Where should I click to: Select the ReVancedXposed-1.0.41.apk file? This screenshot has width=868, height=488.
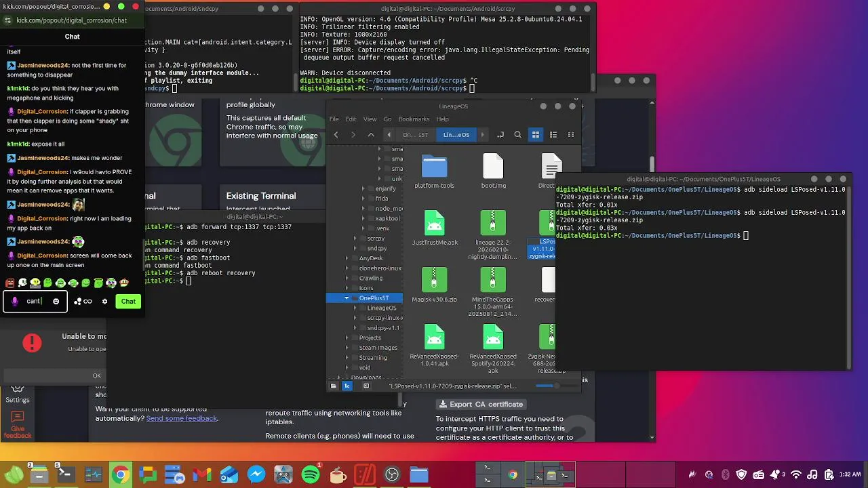[435, 346]
